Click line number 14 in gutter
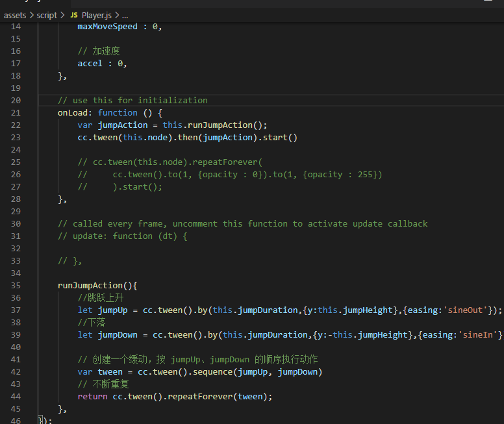The width and height of the screenshot is (504, 424). tap(16, 27)
